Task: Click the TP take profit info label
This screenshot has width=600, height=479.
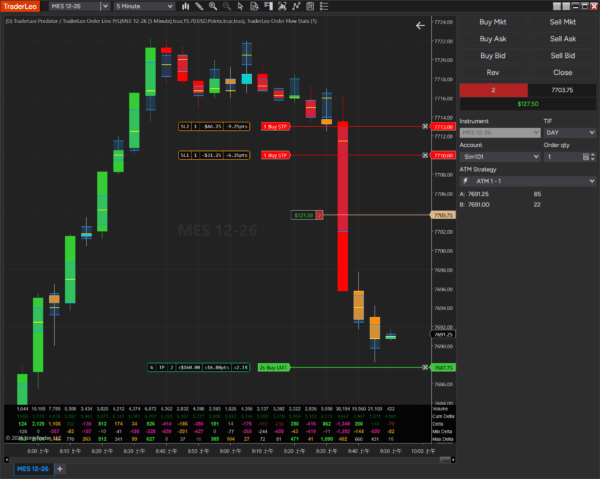Action: pos(199,367)
